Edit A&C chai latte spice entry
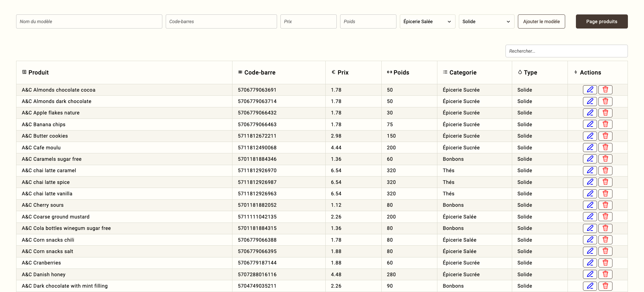 [590, 182]
